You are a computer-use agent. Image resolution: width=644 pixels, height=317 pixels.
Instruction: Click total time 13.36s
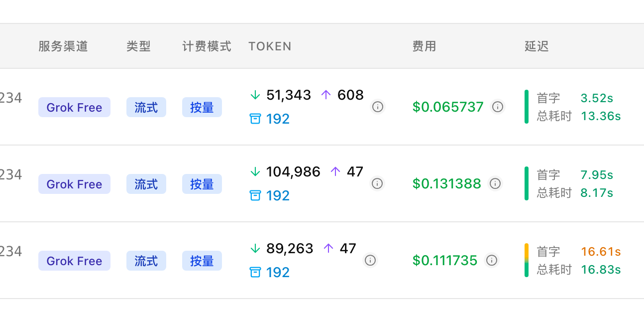coord(601,116)
